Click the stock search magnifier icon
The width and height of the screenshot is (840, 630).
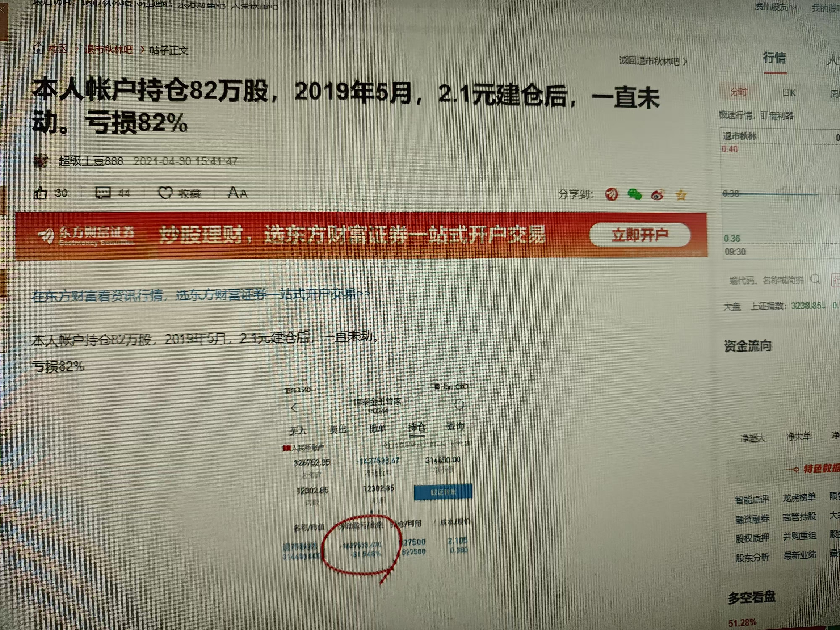(x=815, y=279)
